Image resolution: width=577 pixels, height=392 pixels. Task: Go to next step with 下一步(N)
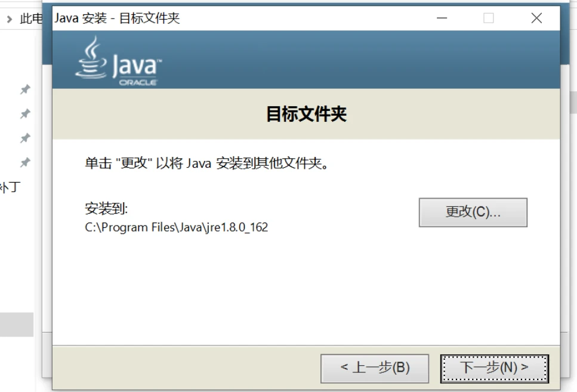coord(494,368)
